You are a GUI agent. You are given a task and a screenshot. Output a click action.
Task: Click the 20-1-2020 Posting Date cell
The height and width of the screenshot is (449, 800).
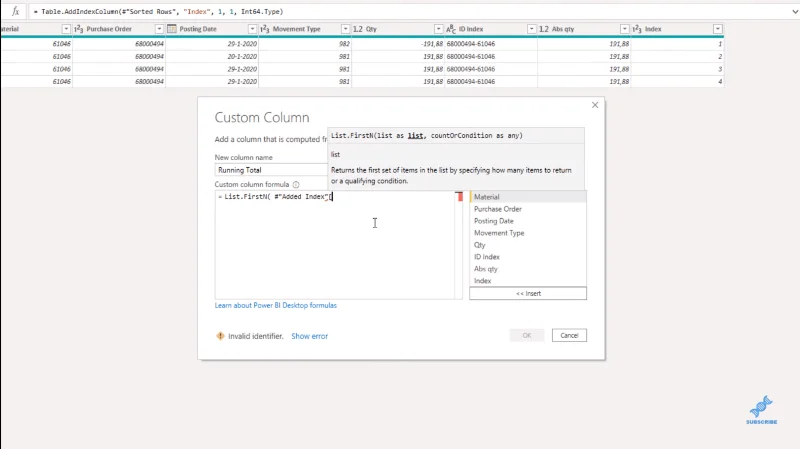coord(212,57)
